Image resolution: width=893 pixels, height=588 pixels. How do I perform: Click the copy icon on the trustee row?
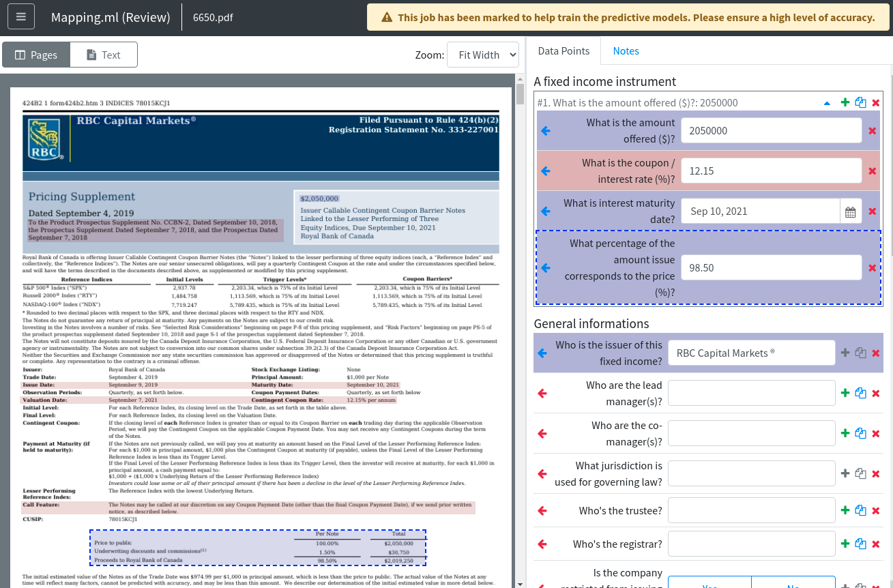[x=861, y=510]
